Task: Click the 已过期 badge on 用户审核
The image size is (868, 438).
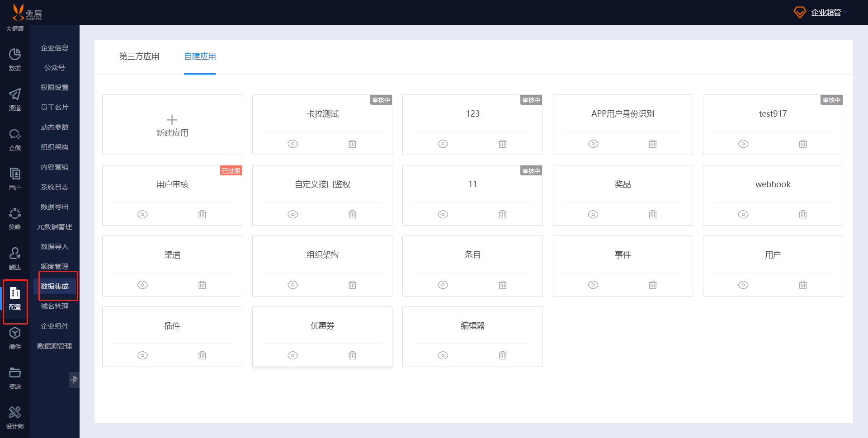Action: click(231, 170)
